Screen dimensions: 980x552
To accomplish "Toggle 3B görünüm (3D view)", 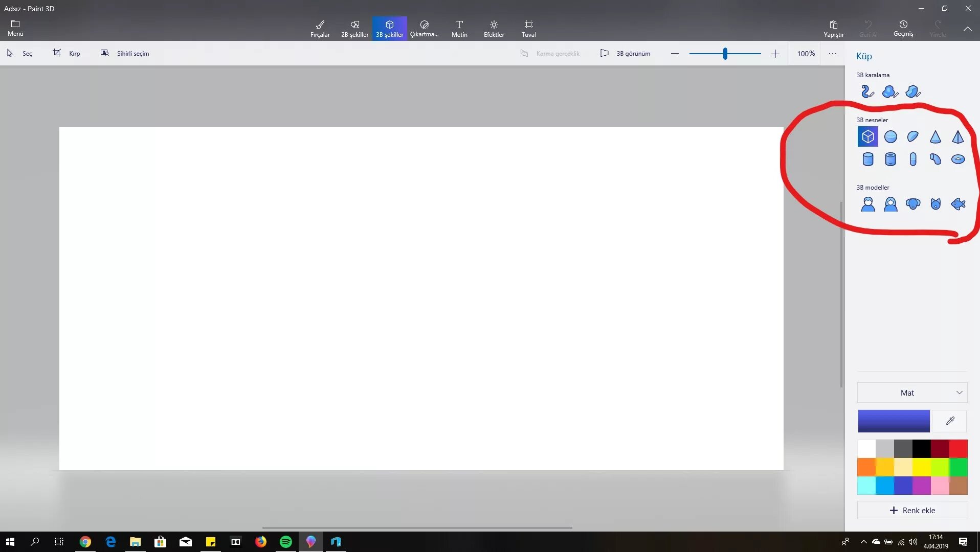I will (x=625, y=53).
